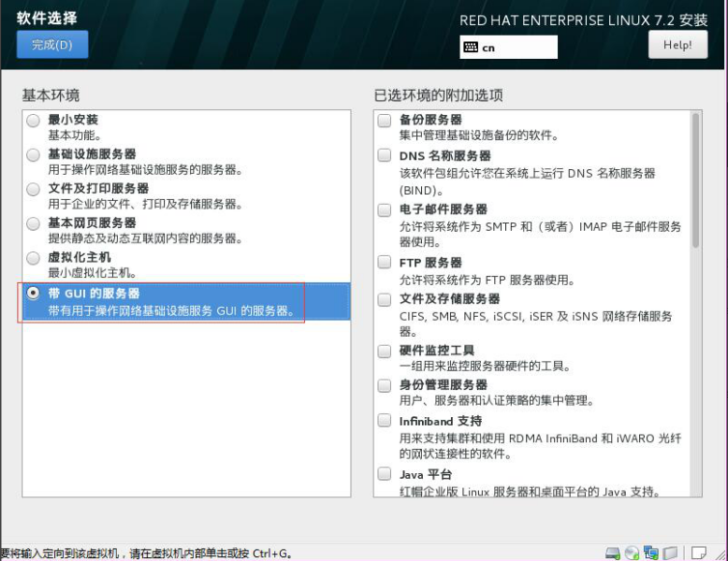Check the Infiniband 支持 checkbox
728x561 pixels.
[x=384, y=420]
